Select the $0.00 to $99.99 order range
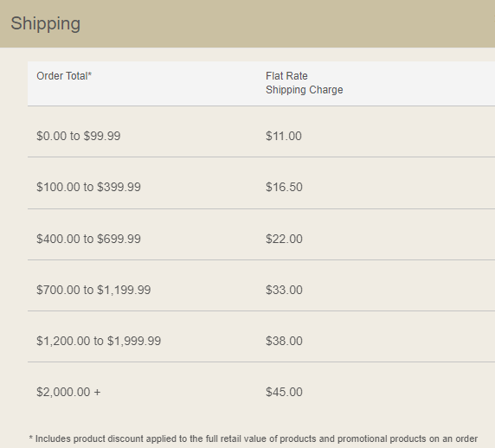Image resolution: width=495 pixels, height=448 pixels. pos(78,136)
